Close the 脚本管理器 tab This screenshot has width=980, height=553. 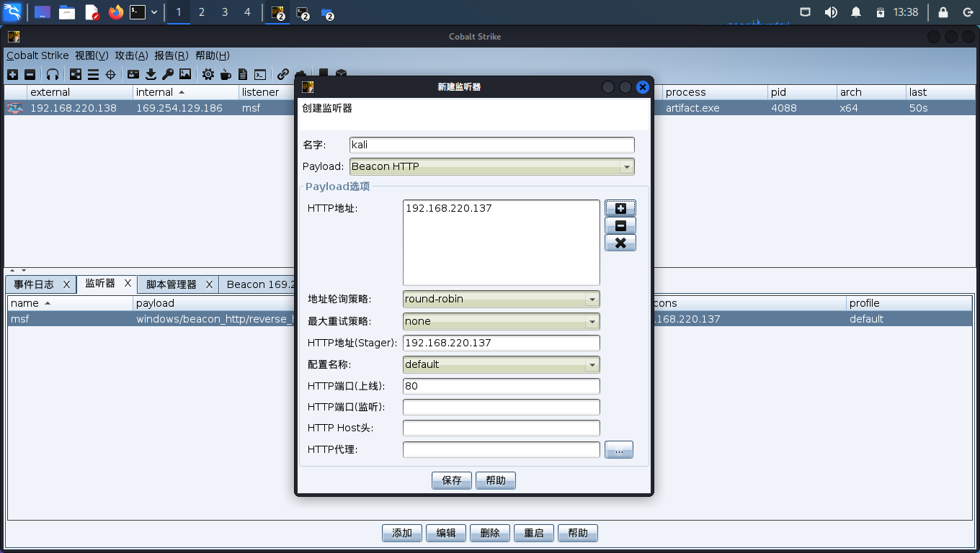coord(209,284)
